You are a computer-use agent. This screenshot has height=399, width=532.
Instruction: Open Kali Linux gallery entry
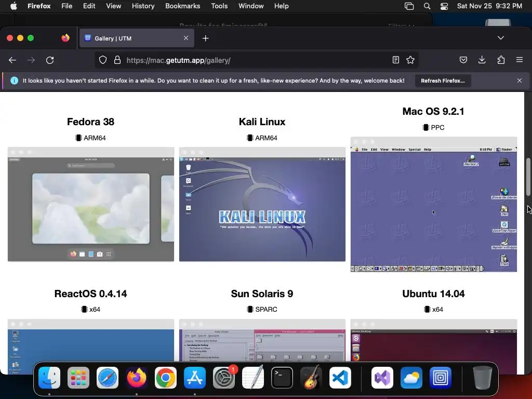262,122
